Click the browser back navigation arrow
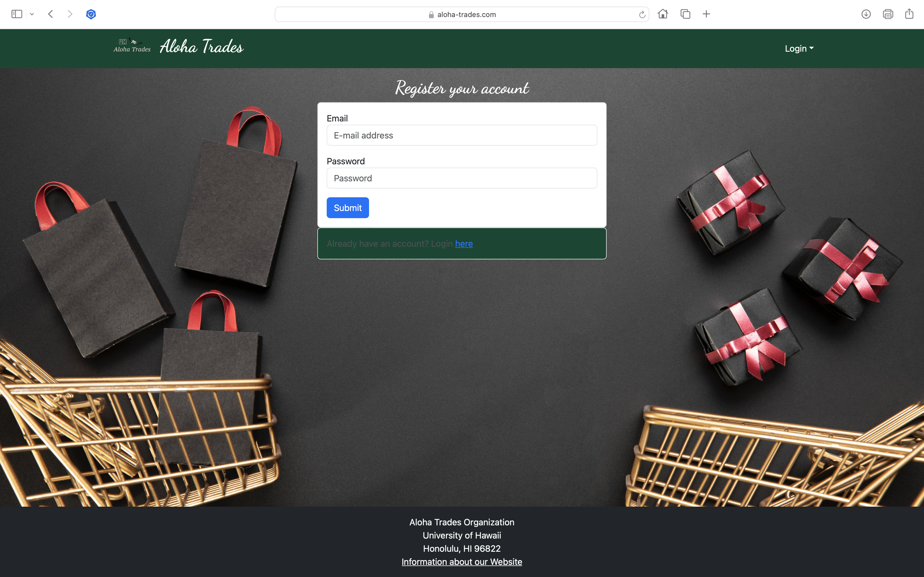 click(x=51, y=14)
